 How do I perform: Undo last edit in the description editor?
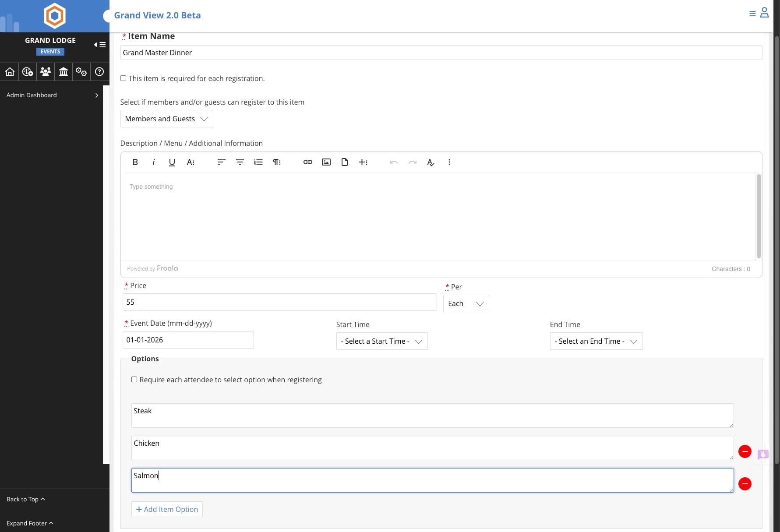point(394,162)
